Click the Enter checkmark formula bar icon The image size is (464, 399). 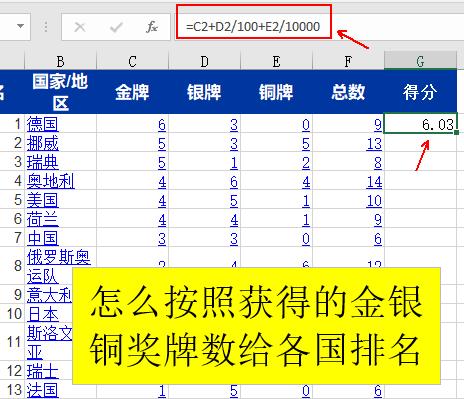pyautogui.click(x=116, y=27)
